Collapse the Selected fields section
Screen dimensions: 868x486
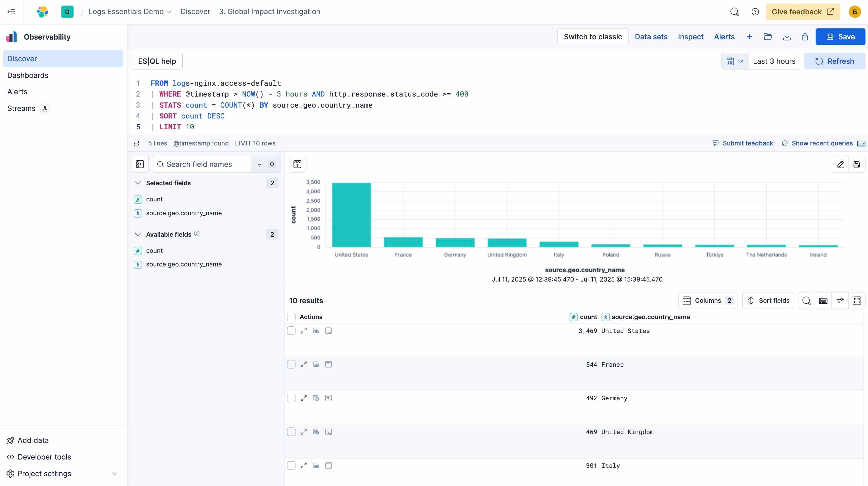[138, 183]
